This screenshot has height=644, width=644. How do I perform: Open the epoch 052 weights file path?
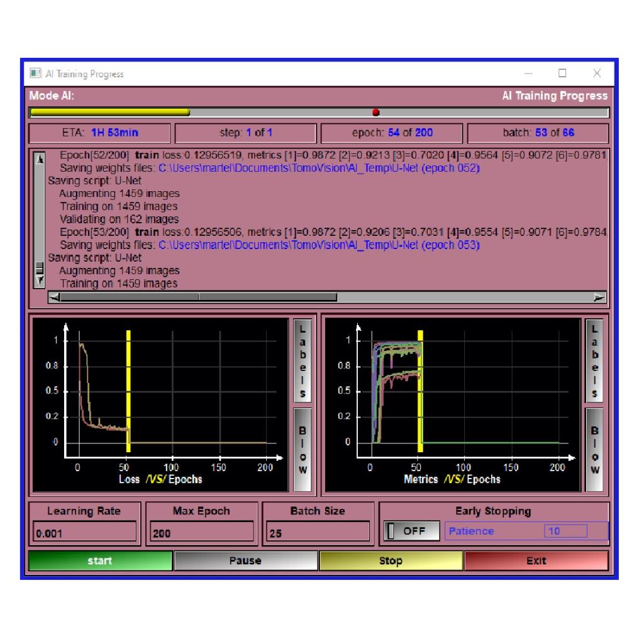coord(319,168)
